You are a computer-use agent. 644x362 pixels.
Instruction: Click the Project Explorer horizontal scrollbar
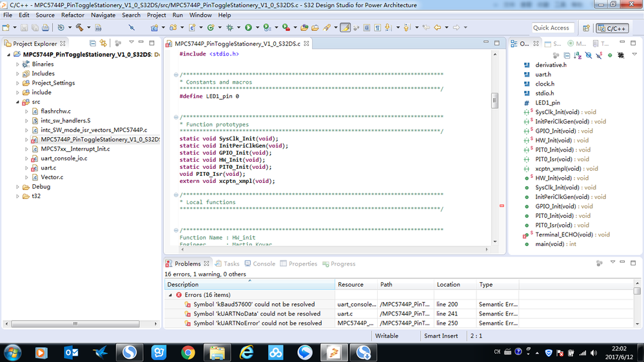point(75,324)
